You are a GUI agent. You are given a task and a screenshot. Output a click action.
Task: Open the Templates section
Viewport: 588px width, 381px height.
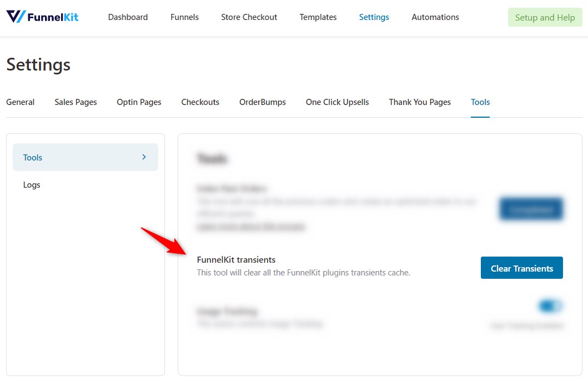[318, 17]
